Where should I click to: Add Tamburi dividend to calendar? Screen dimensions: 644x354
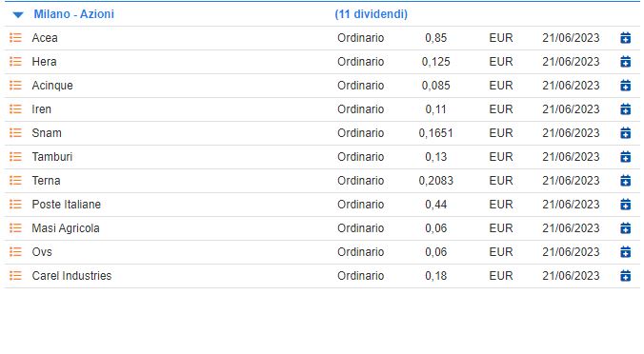click(625, 157)
